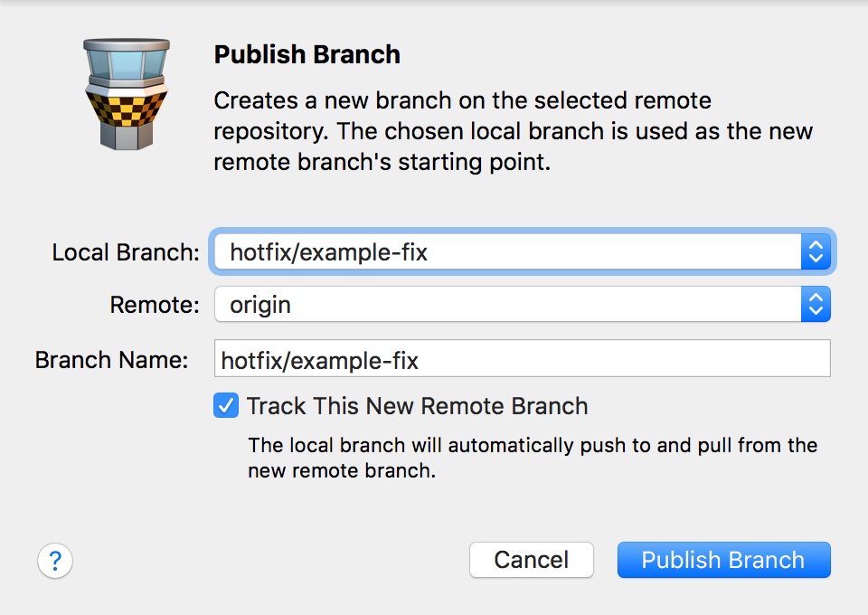
Task: Click the checkered band on the tower icon
Action: [x=127, y=108]
